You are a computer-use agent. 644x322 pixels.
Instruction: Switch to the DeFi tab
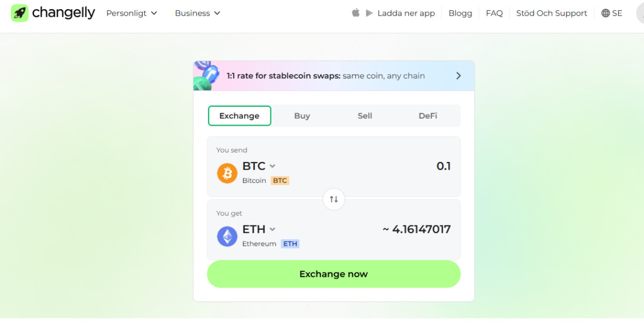428,115
